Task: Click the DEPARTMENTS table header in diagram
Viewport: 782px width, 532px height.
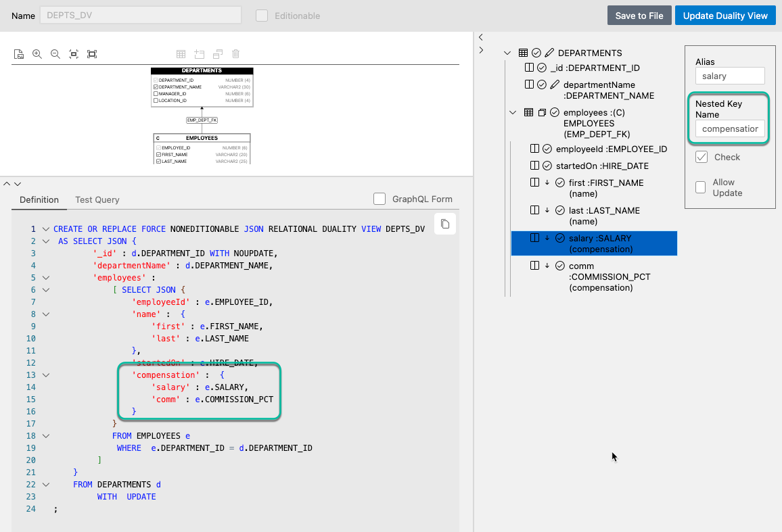Action: point(202,71)
